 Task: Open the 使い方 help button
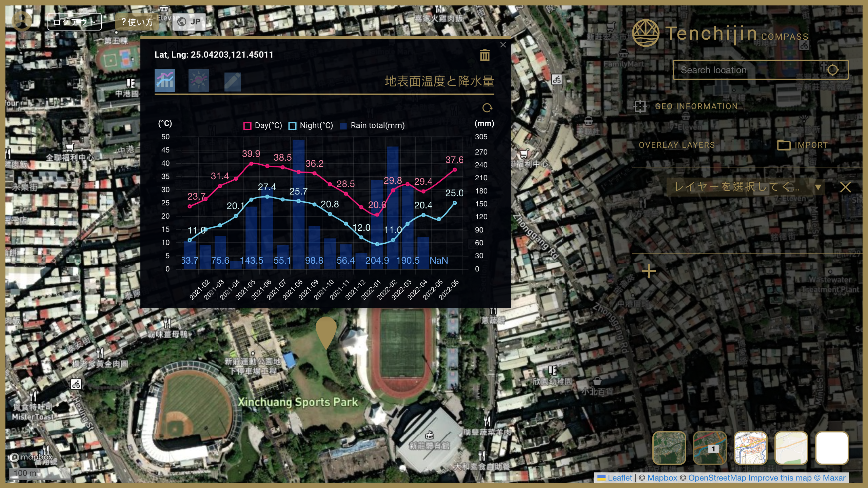click(137, 22)
